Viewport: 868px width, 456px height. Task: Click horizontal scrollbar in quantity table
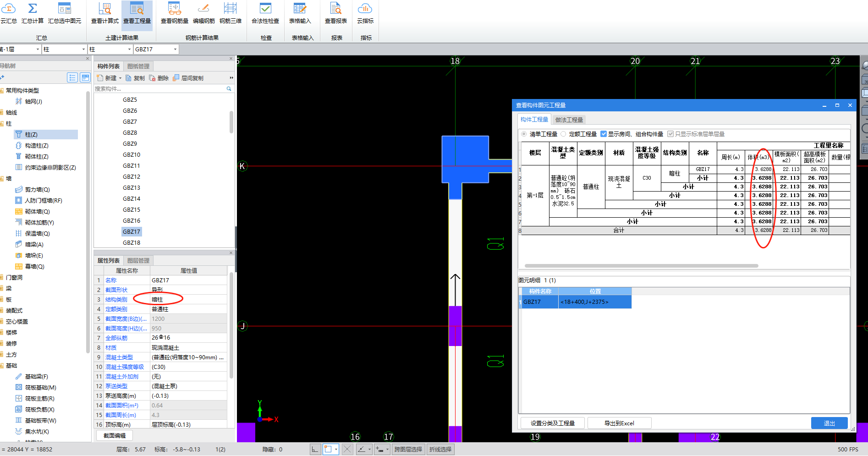641,266
